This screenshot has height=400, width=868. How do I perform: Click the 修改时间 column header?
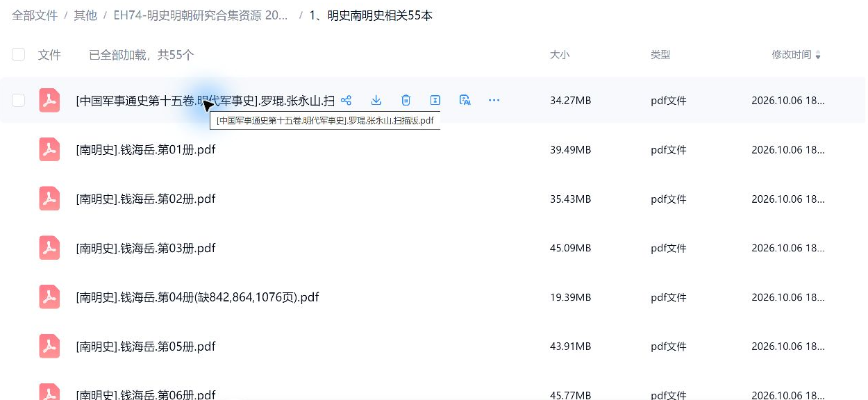(792, 55)
